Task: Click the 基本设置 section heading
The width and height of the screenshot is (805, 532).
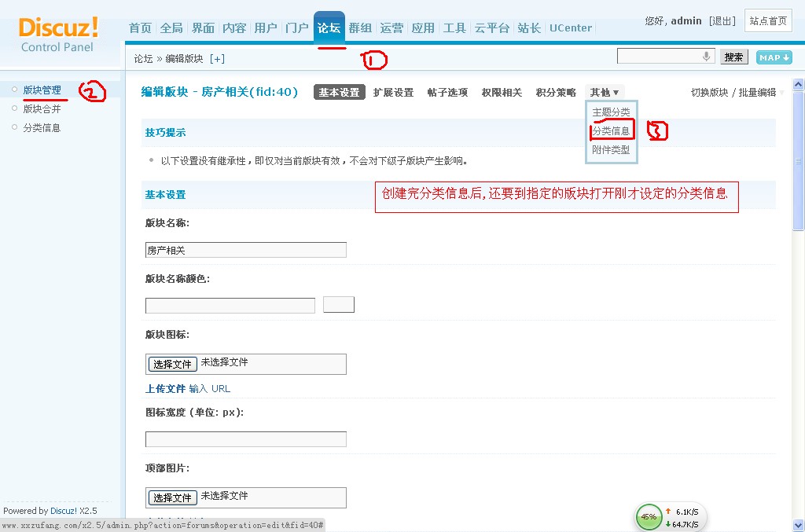Action: click(x=165, y=194)
